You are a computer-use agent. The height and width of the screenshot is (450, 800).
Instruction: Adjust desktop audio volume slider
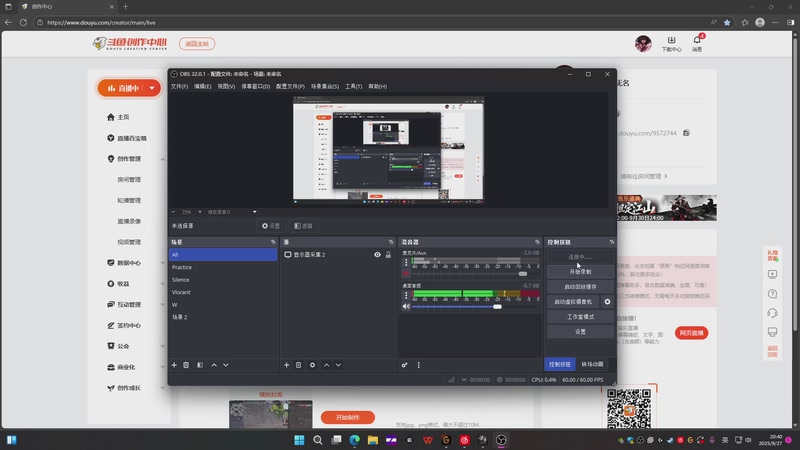(497, 307)
